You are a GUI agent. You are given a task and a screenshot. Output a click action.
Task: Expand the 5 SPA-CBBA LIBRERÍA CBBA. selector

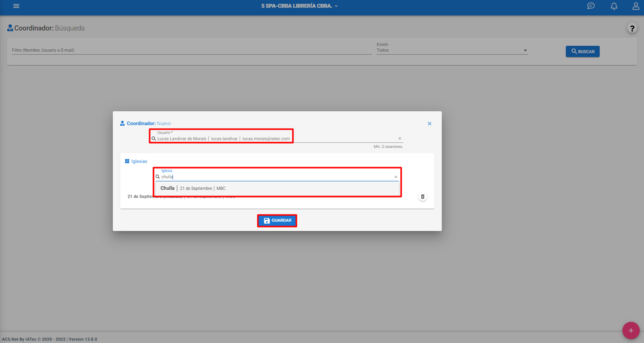tap(300, 6)
